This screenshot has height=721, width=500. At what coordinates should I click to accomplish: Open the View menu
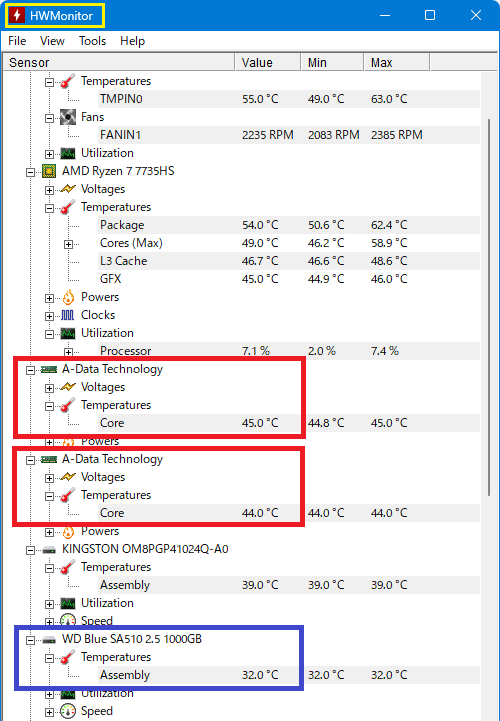(52, 41)
